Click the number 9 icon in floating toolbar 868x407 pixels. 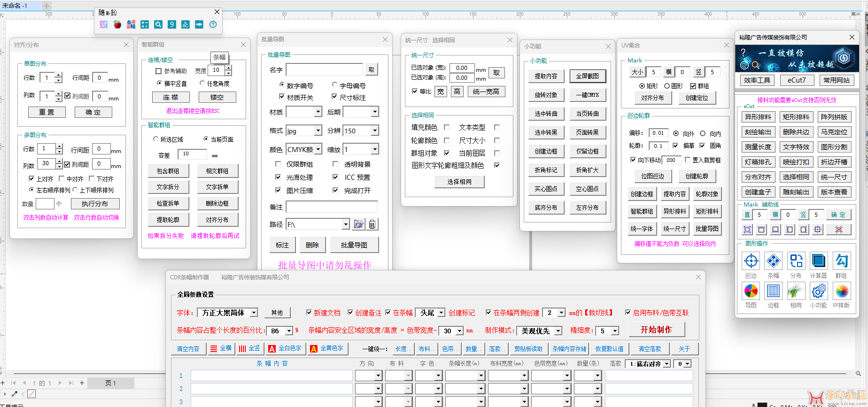(x=172, y=24)
